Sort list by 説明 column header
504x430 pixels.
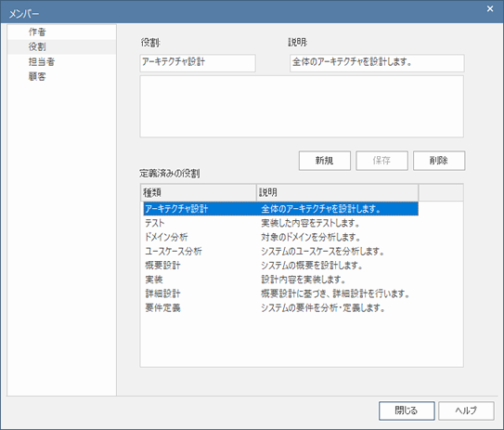point(337,192)
